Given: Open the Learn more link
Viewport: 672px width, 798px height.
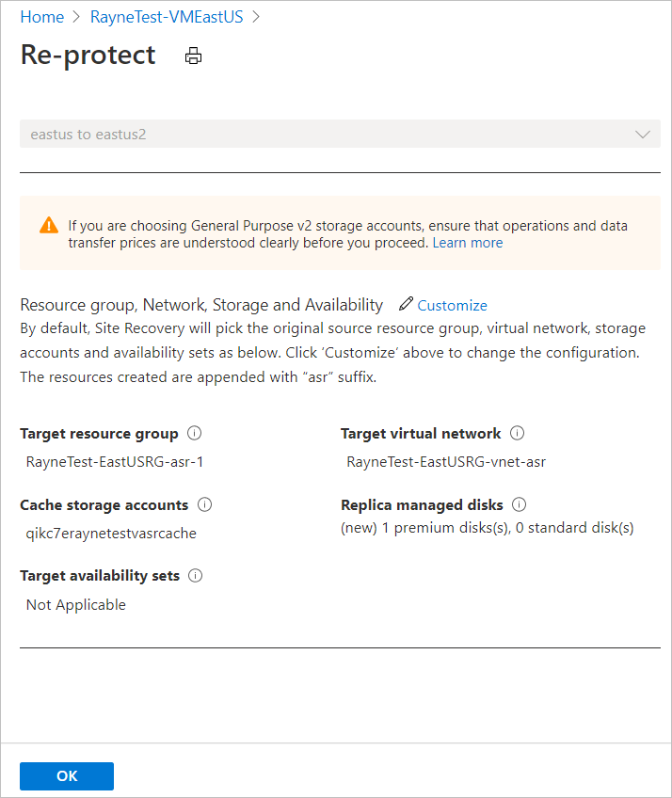Looking at the screenshot, I should 468,243.
